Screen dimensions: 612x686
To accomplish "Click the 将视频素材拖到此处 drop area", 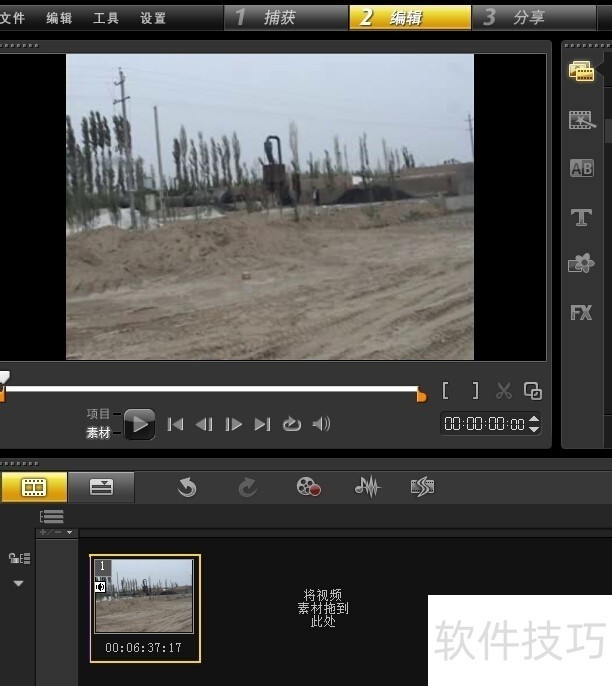I will 323,608.
